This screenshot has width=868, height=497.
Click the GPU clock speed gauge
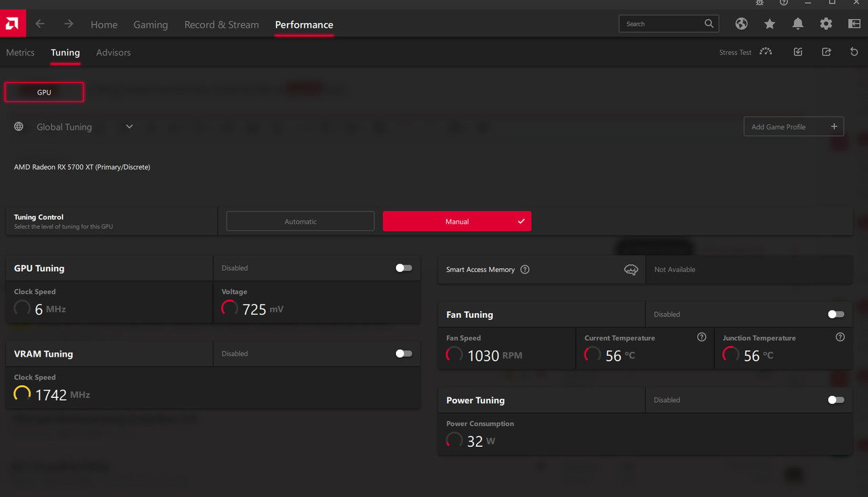22,309
